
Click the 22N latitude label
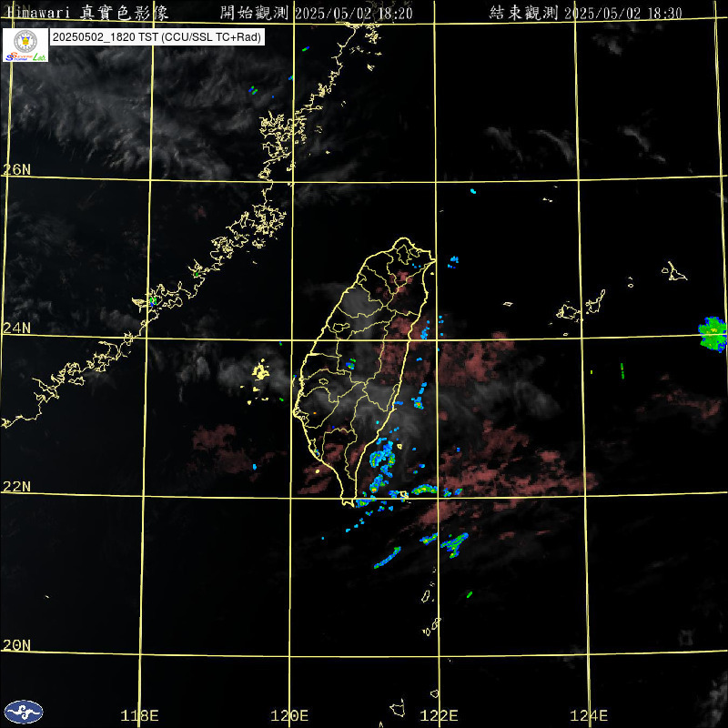coord(16,486)
